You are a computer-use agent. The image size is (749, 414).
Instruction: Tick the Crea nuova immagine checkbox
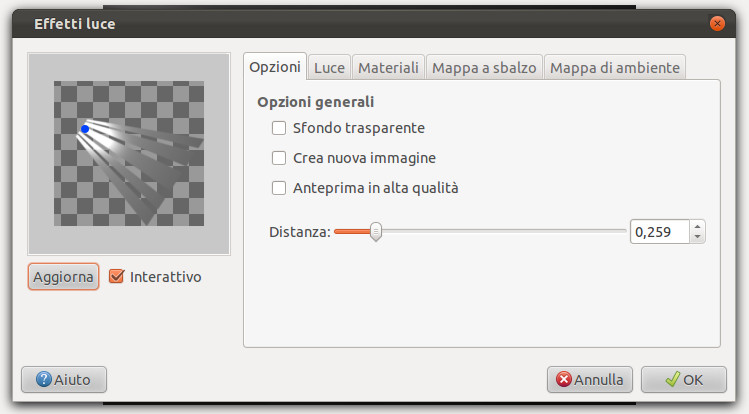(x=279, y=158)
